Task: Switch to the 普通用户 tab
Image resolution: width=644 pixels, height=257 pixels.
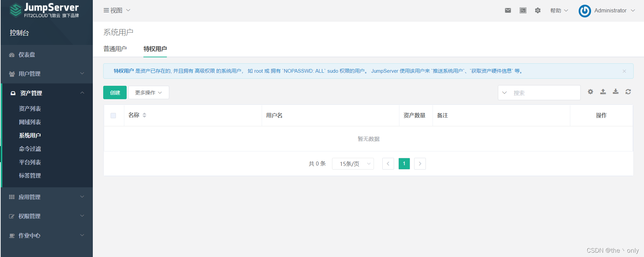Action: coord(115,49)
